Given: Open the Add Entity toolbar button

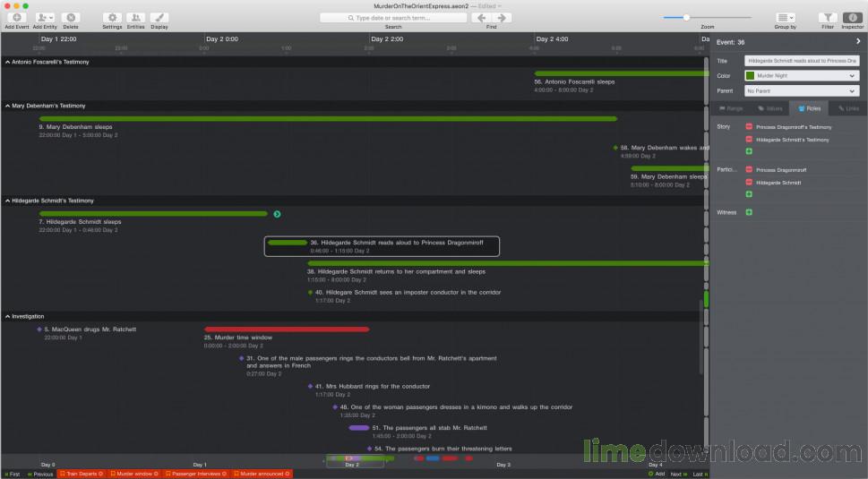Looking at the screenshot, I should coord(45,18).
